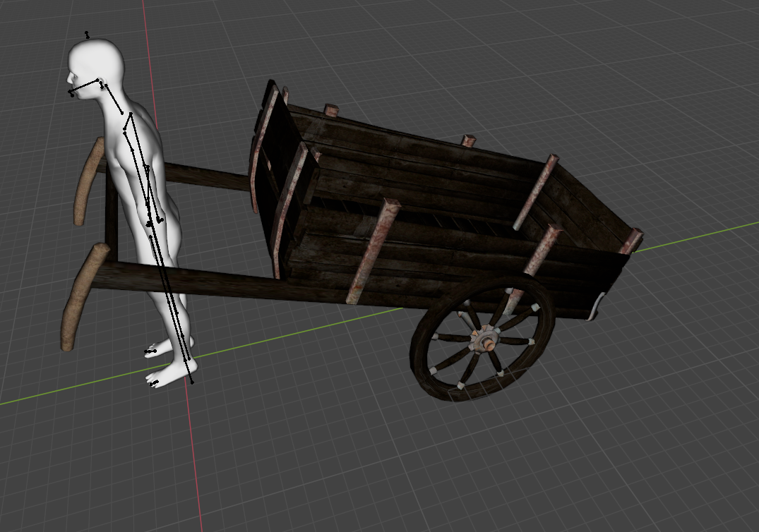The width and height of the screenshot is (759, 532).
Task: Click the cart's tilted rear tailboard
Action: coord(588,208)
